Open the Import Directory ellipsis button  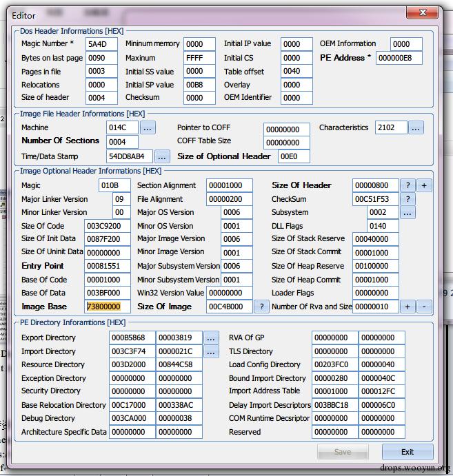pos(211,351)
